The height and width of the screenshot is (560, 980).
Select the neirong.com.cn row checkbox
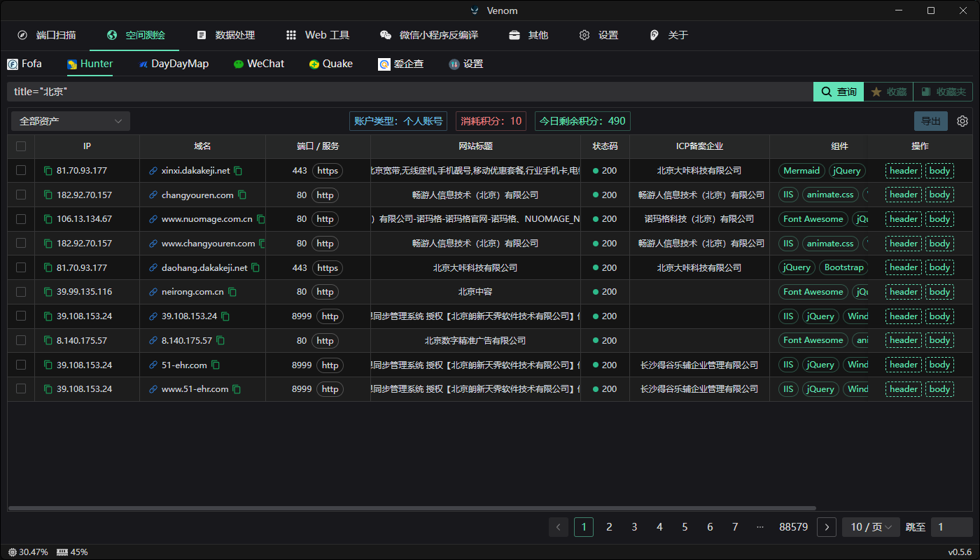pos(21,292)
